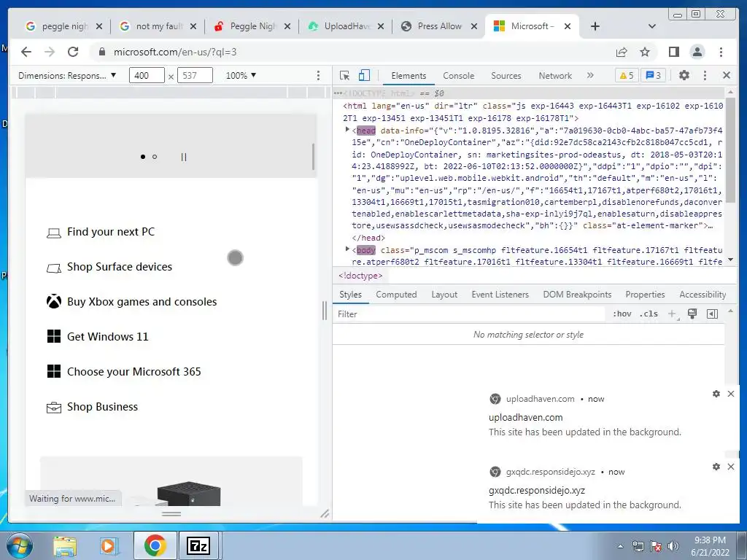Click the width field showing 400
The width and height of the screenshot is (747, 560).
click(147, 75)
